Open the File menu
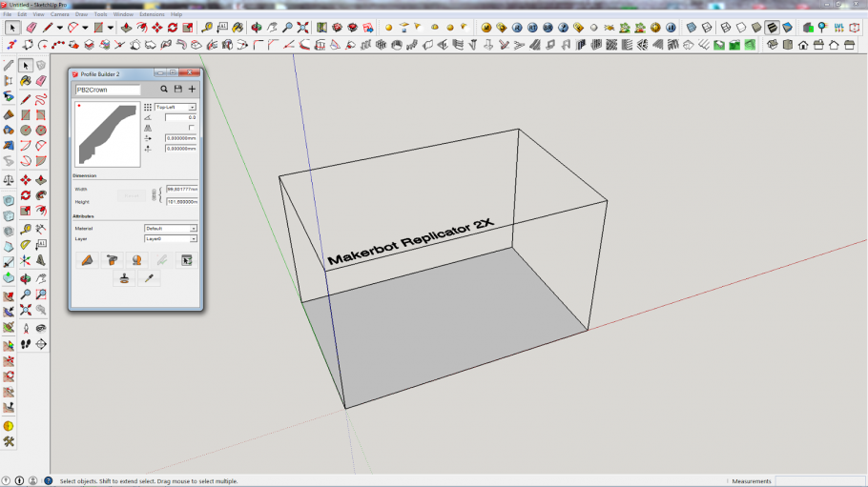Viewport: 868px width, 487px height. click(x=8, y=14)
